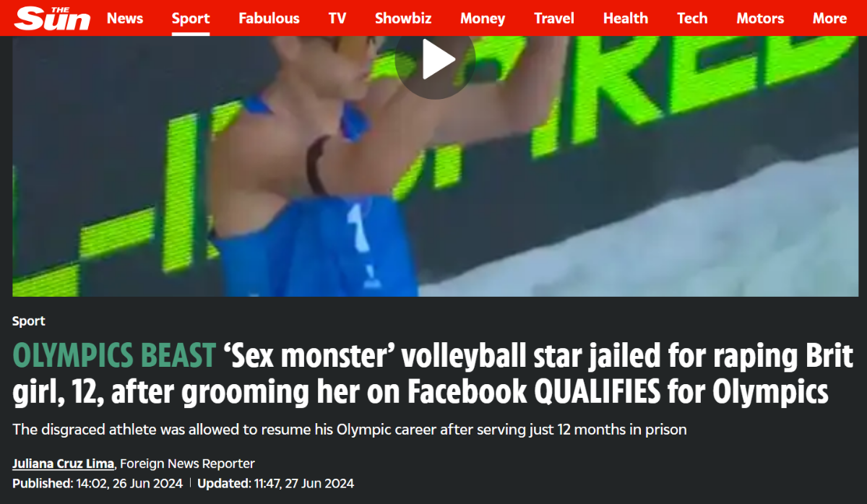The height and width of the screenshot is (504, 867).
Task: Go to the Travel section
Action: [x=554, y=18]
